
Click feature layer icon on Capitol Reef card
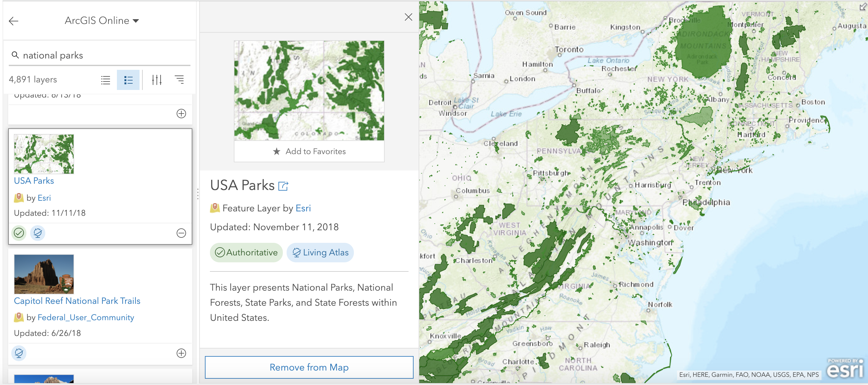pyautogui.click(x=19, y=317)
